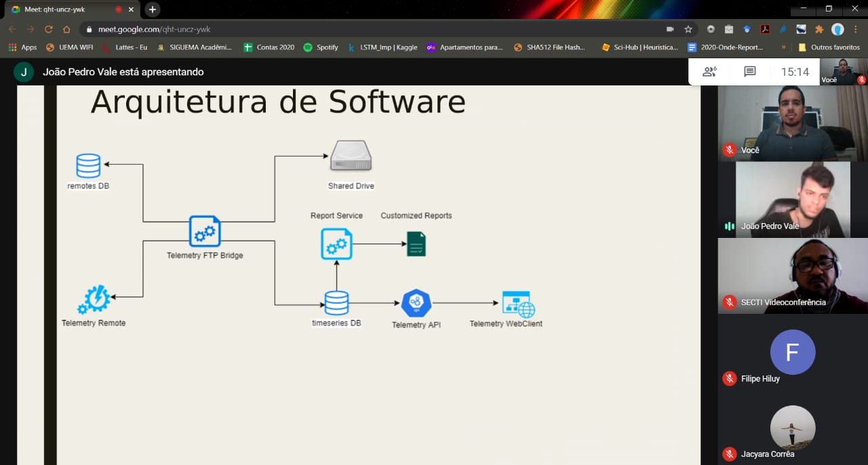868x465 pixels.
Task: Open the Chrome three-dot menu
Action: [x=856, y=29]
